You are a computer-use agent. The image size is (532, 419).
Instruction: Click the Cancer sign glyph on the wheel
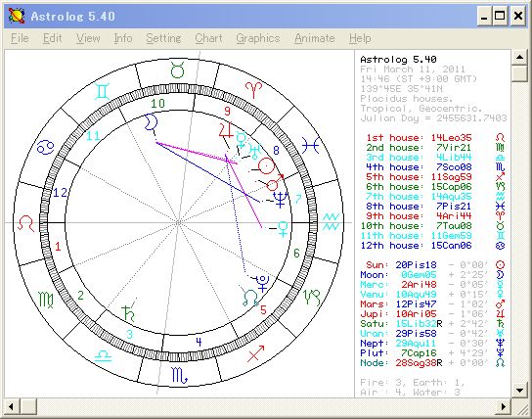[46, 147]
